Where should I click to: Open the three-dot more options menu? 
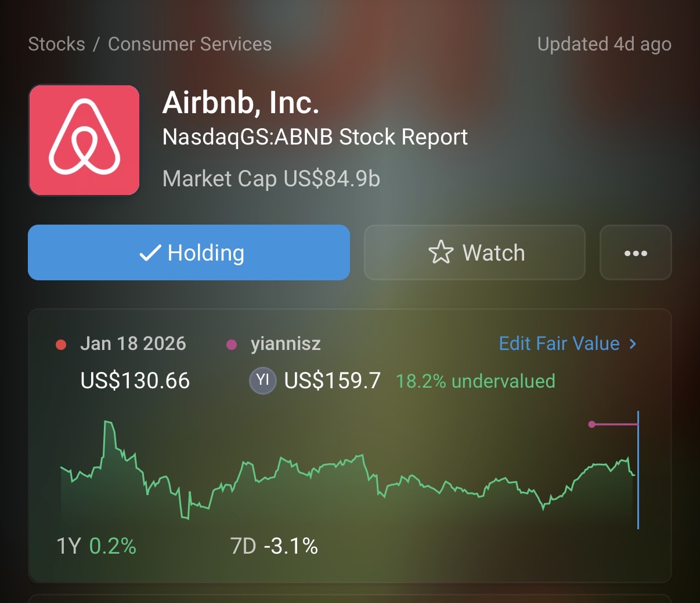(635, 252)
